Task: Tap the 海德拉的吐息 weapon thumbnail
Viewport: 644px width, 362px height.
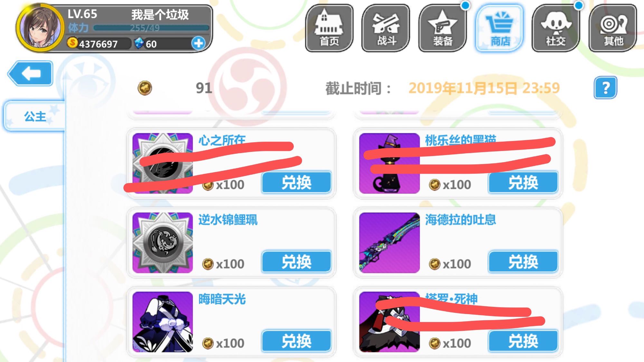Action: (x=389, y=243)
